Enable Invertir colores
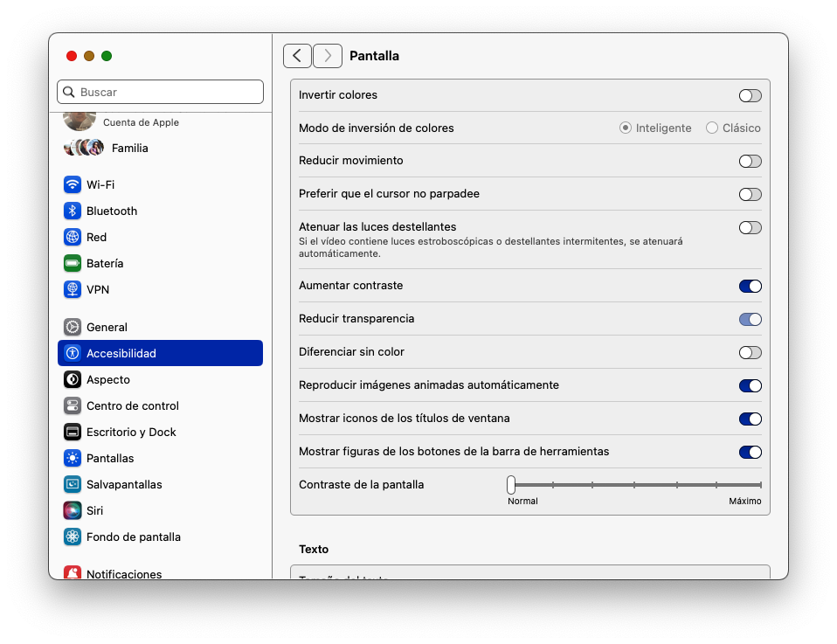The image size is (837, 644). click(x=750, y=95)
